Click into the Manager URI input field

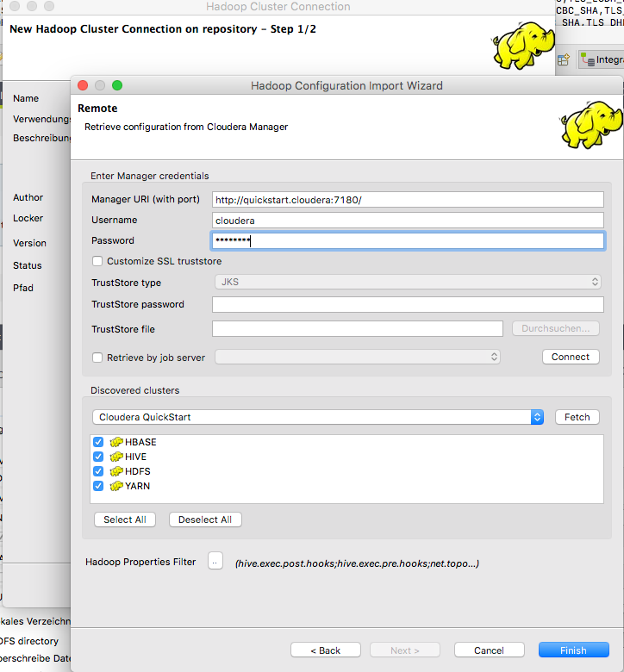pos(407,199)
